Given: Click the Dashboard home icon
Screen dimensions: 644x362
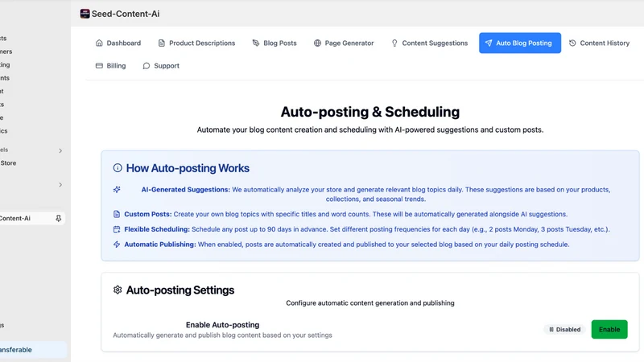Looking at the screenshot, I should 99,43.
